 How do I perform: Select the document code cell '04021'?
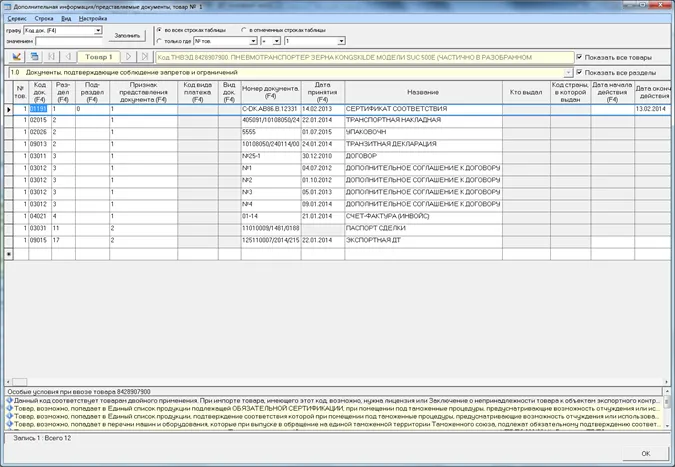(40, 216)
